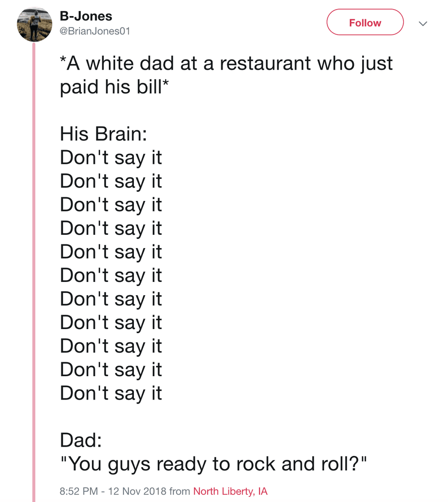The width and height of the screenshot is (448, 502).
Task: Click the last "Don't say it" line
Action: click(111, 393)
